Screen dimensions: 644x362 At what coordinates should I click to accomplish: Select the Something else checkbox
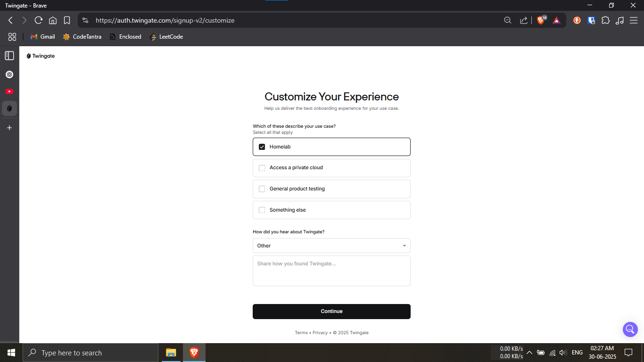pos(262,210)
